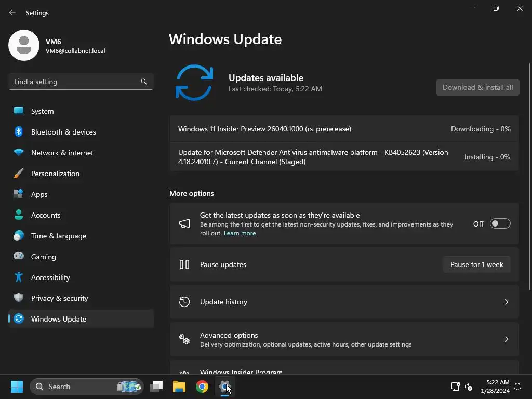The image size is (532, 399).
Task: Click the taskbar clock showing 5:22 AM
Action: click(x=495, y=387)
